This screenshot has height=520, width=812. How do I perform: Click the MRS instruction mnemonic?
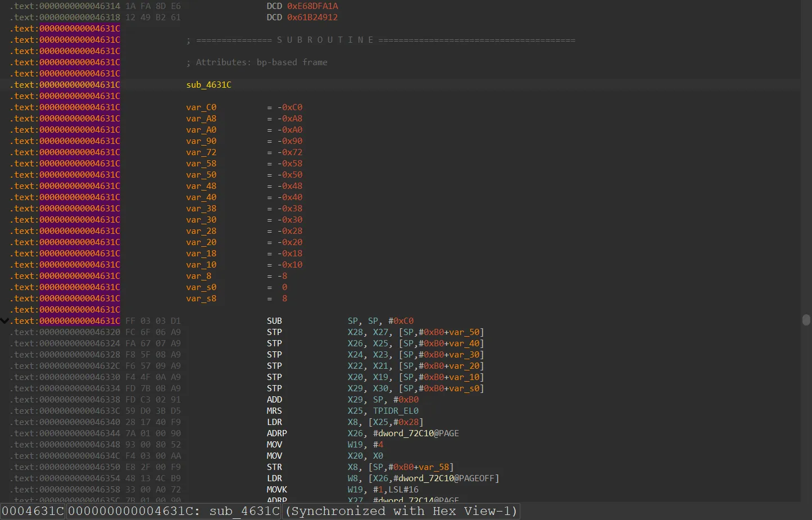click(274, 411)
